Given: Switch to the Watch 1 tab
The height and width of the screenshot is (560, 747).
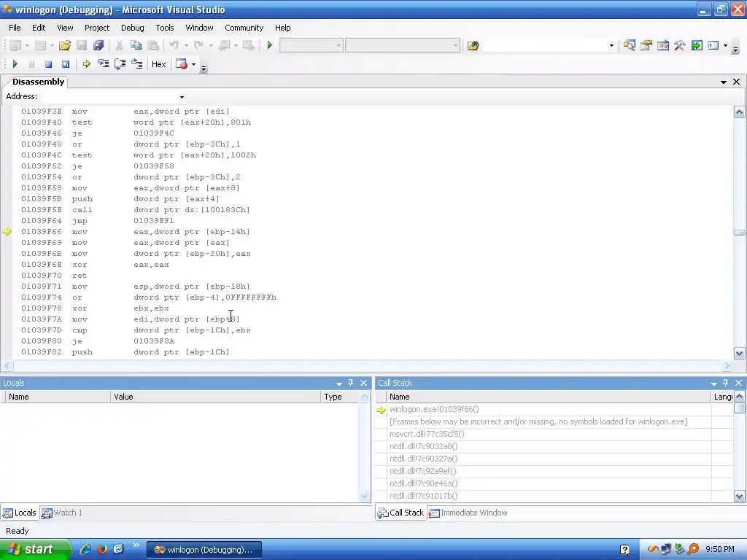Looking at the screenshot, I should tap(62, 513).
